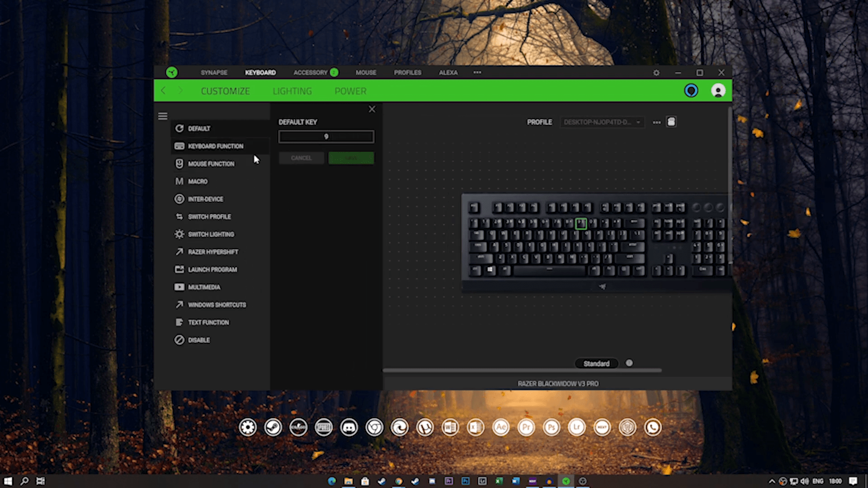Show hidden system tray icons
Image resolution: width=868 pixels, height=488 pixels.
[x=772, y=481]
